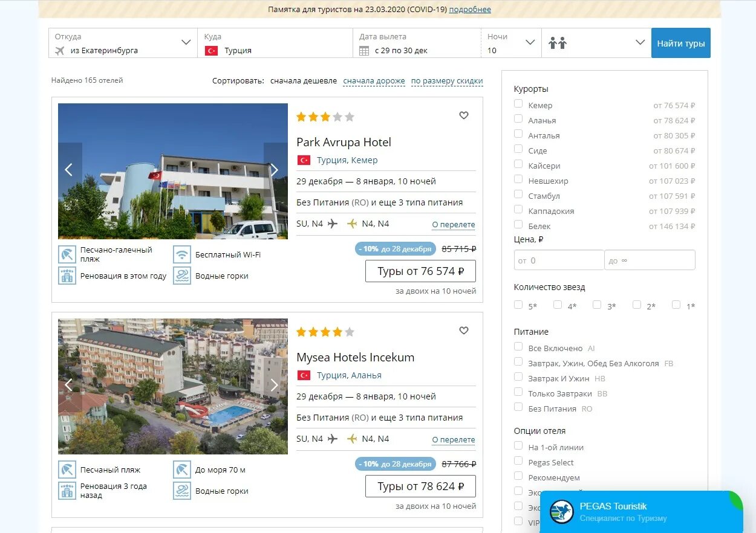Click the tourists people icon
This screenshot has height=533, width=756.
tap(558, 43)
